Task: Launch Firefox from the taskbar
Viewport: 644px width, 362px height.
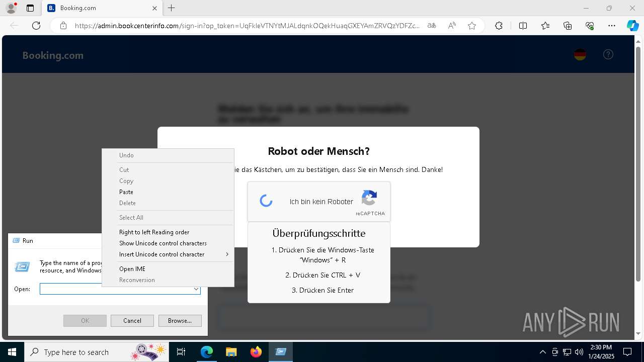Action: point(256,352)
